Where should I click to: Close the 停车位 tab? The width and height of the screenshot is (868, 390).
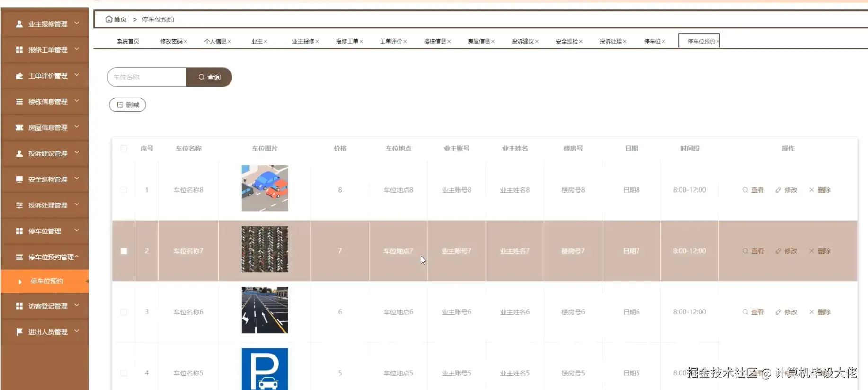coord(664,42)
